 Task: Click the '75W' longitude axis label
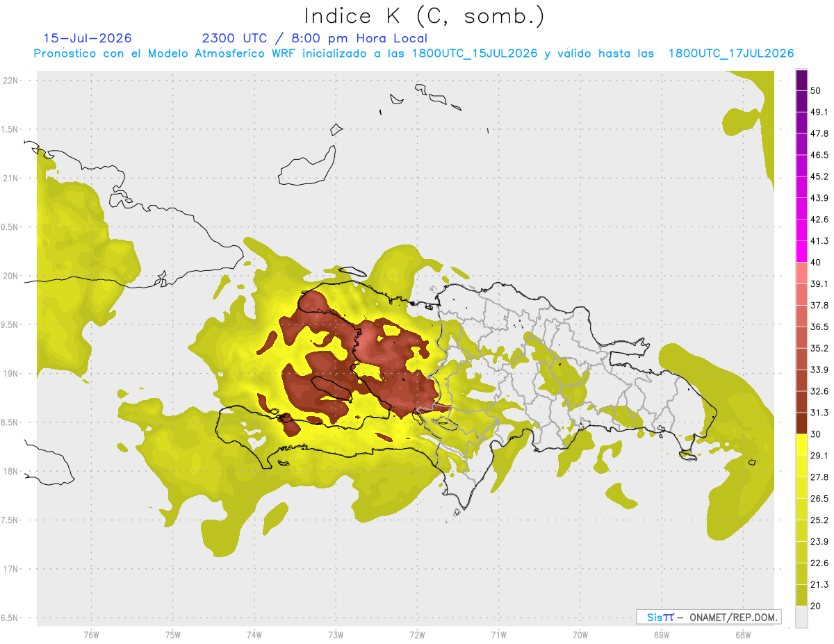pos(172,634)
